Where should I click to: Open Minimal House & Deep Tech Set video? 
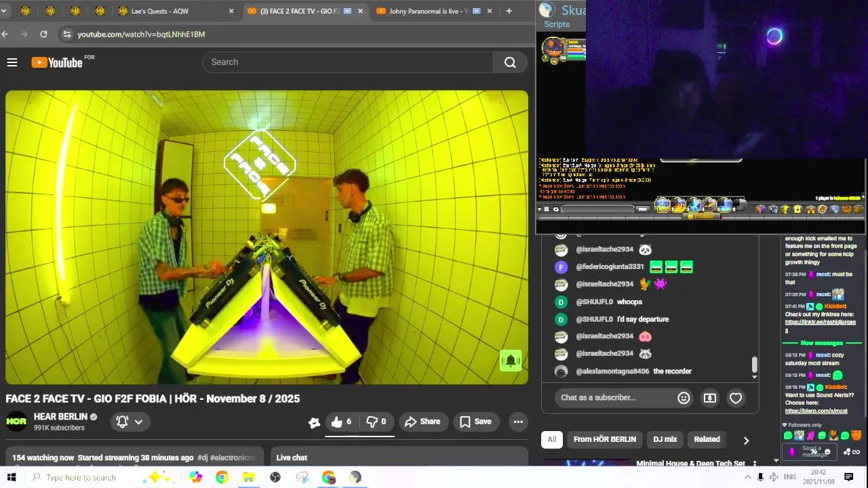point(690,464)
